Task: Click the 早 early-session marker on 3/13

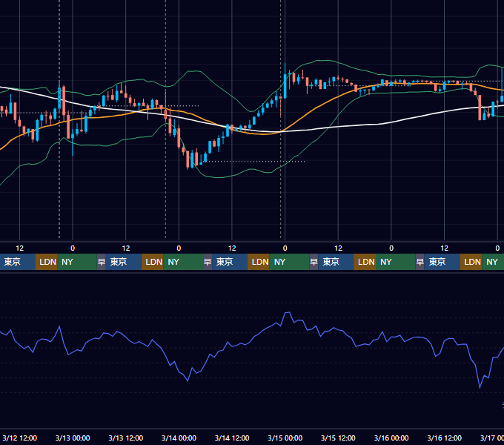Action: pyautogui.click(x=102, y=262)
